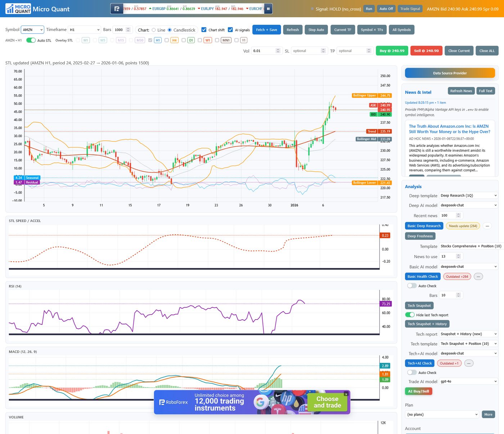Click the dash button beside Outdated +1
Image resolution: width=504 pixels, height=434 pixels.
tap(469, 363)
